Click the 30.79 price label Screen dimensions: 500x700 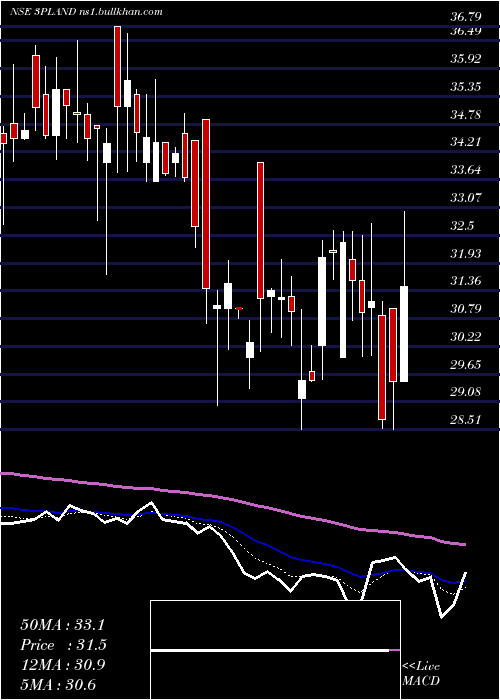click(466, 308)
